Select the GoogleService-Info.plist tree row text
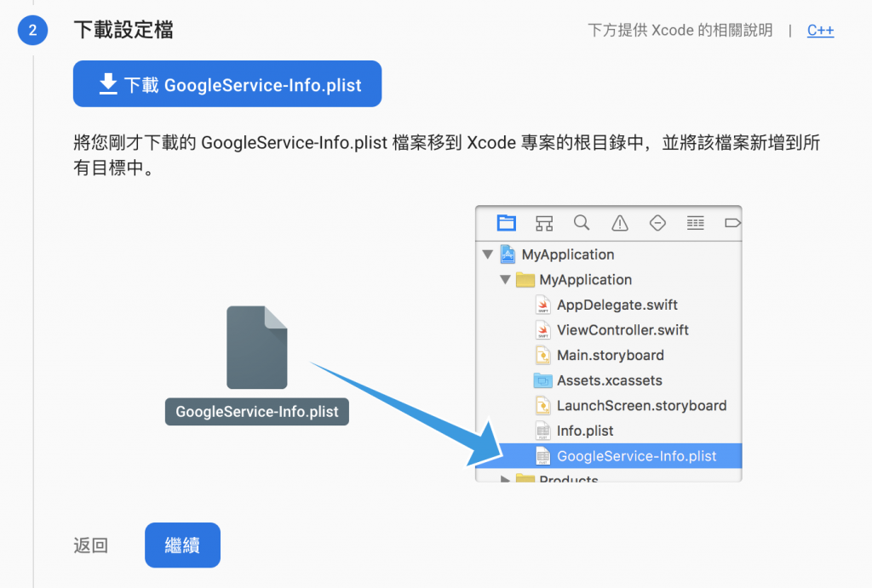The image size is (872, 588). click(x=637, y=456)
